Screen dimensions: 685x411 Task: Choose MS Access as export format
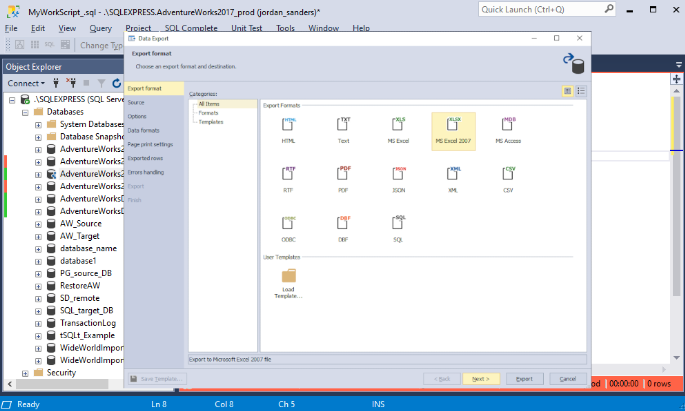(x=509, y=127)
